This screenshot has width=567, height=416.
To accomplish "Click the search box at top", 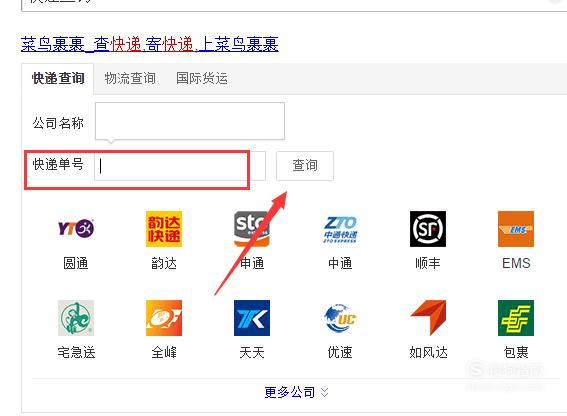I will tap(294, 5).
